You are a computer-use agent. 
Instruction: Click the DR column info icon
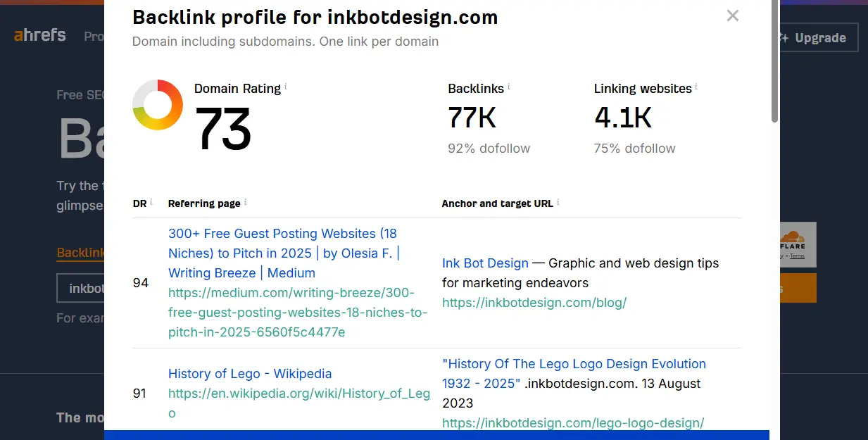pyautogui.click(x=151, y=202)
